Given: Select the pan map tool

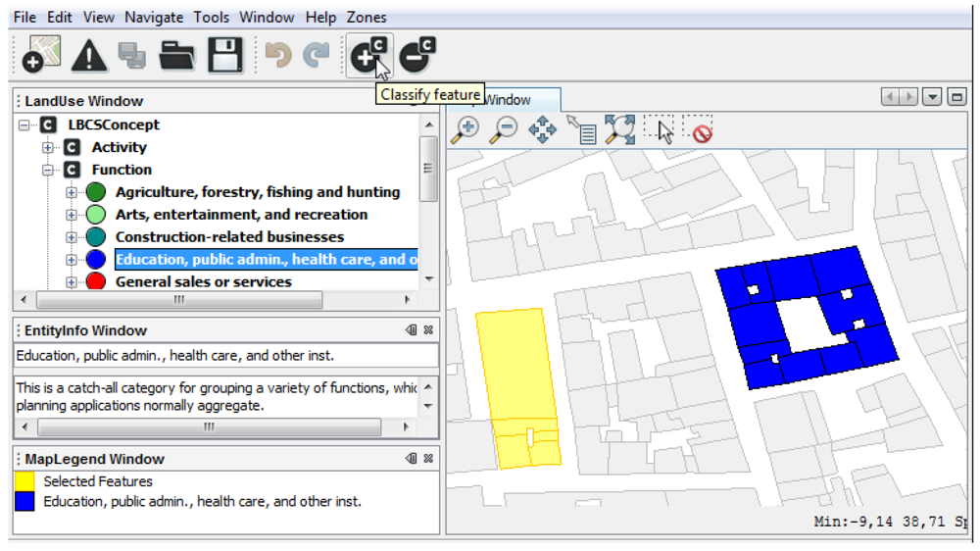Looking at the screenshot, I should click(542, 130).
